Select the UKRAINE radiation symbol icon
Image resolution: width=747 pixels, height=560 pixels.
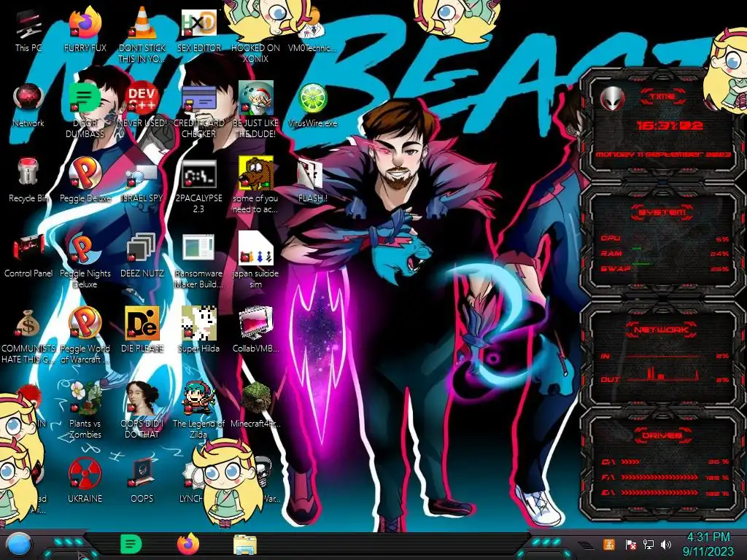pyautogui.click(x=85, y=481)
